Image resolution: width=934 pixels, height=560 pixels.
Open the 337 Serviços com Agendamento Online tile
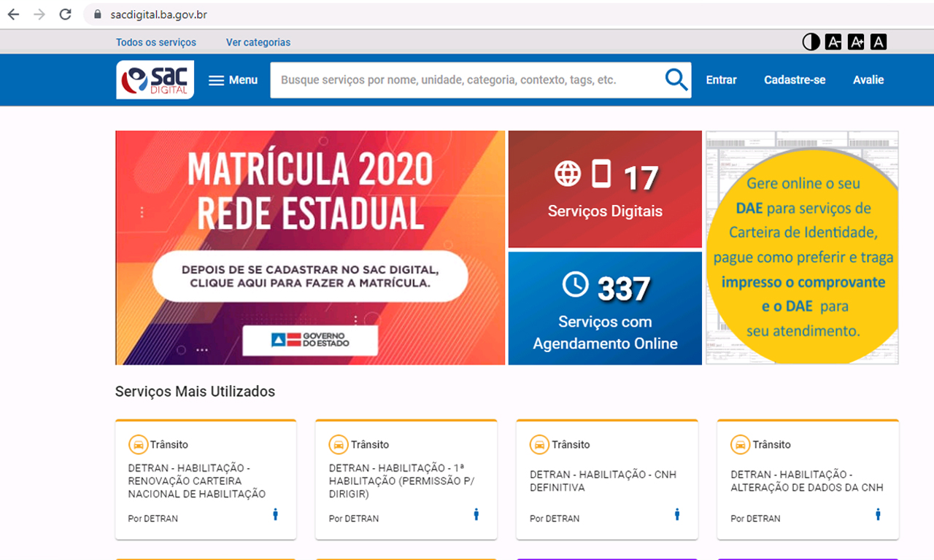tap(605, 308)
